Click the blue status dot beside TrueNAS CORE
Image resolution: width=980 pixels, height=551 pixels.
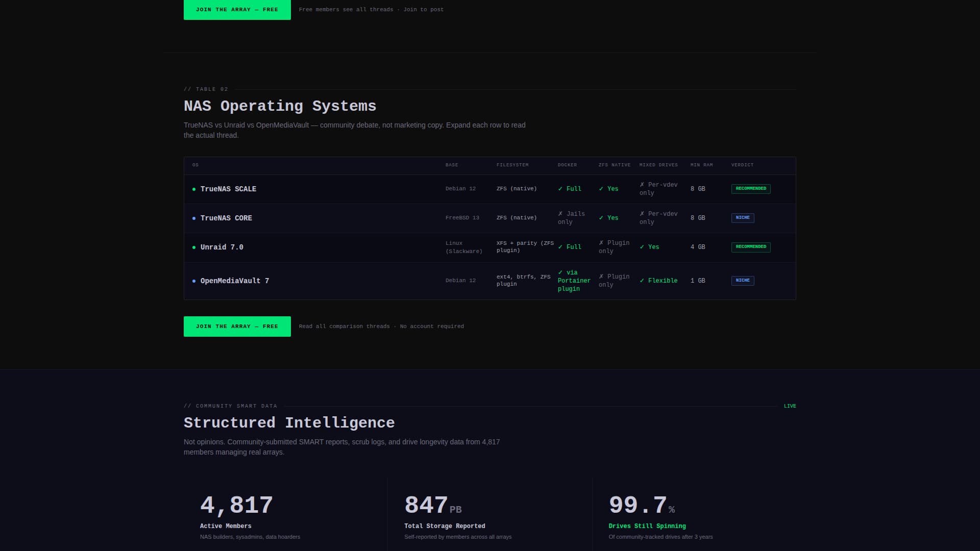tap(194, 218)
